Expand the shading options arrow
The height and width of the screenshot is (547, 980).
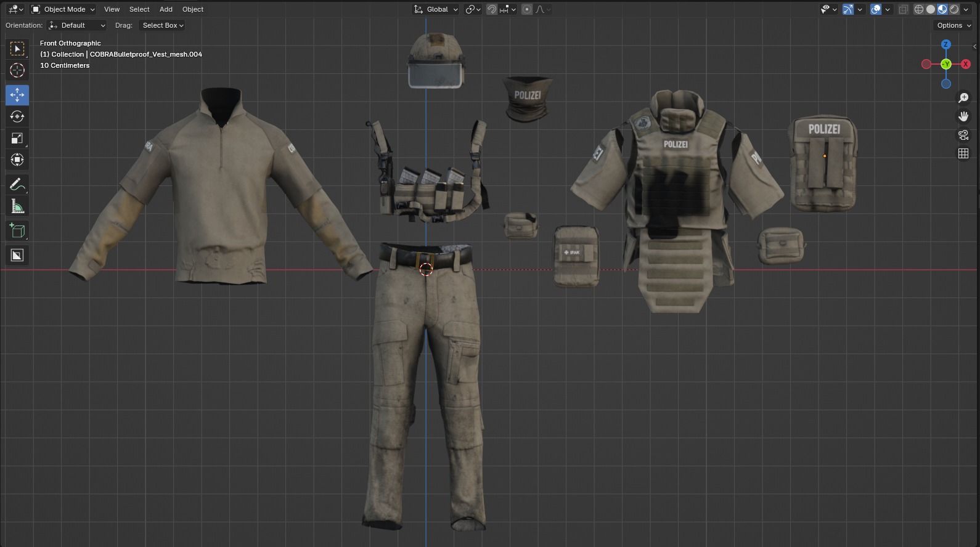tap(966, 9)
